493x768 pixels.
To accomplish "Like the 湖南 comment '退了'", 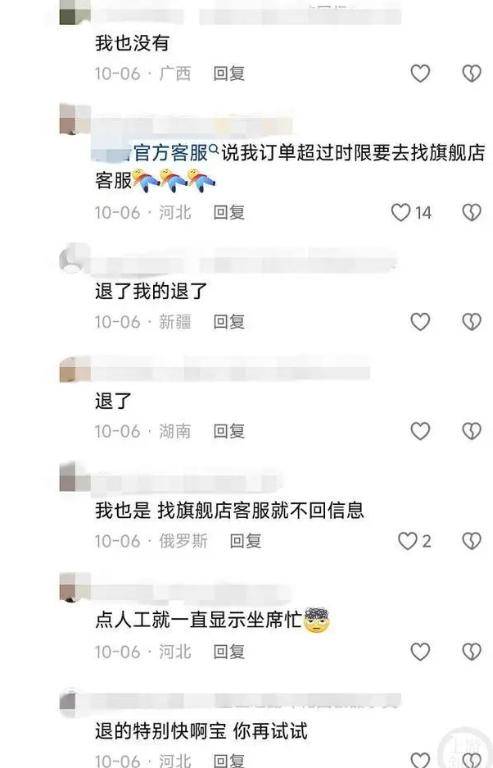I will pyautogui.click(x=420, y=431).
